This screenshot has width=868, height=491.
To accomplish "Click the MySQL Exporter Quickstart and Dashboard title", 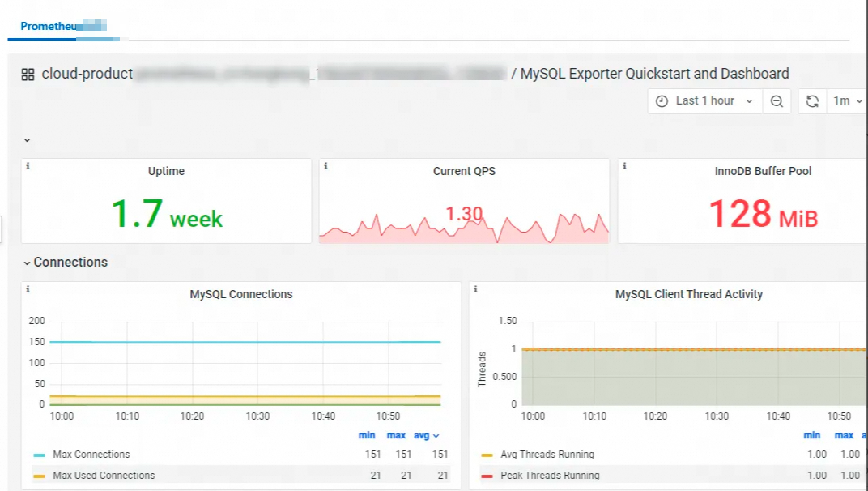I will [654, 74].
